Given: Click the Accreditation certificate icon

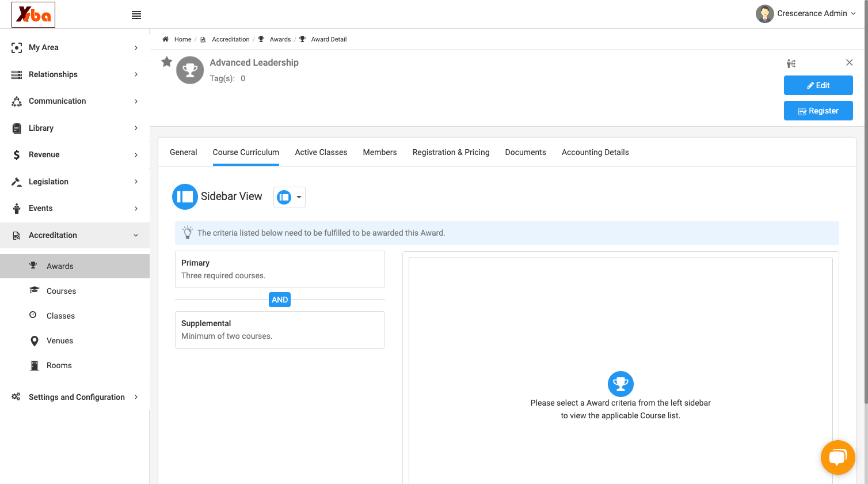Looking at the screenshot, I should (x=17, y=236).
